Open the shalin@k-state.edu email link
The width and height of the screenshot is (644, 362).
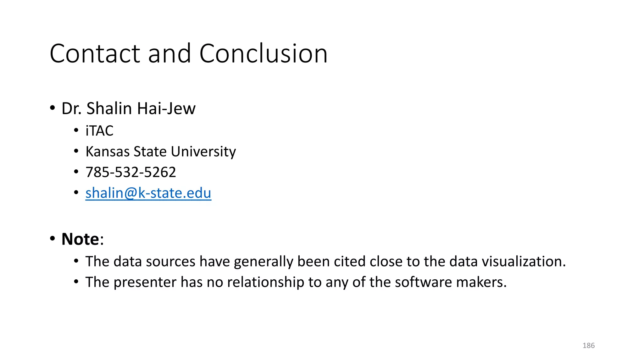point(148,193)
